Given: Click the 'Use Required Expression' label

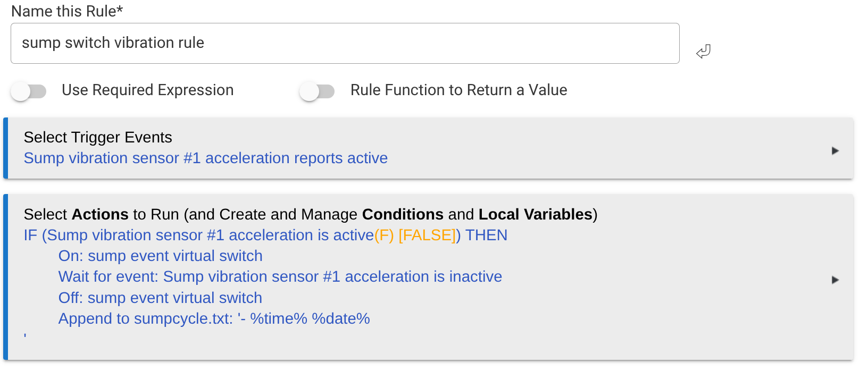Looking at the screenshot, I should pos(148,90).
